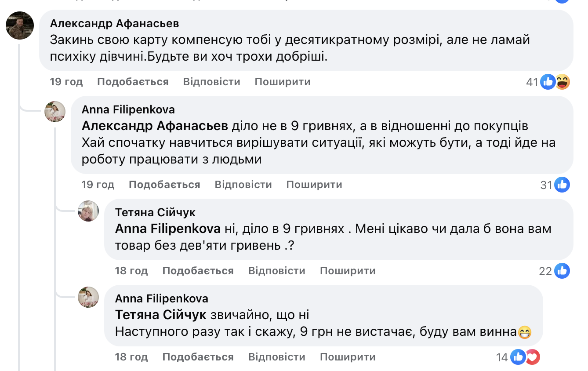Click the like reaction icon with 41 count

[548, 82]
